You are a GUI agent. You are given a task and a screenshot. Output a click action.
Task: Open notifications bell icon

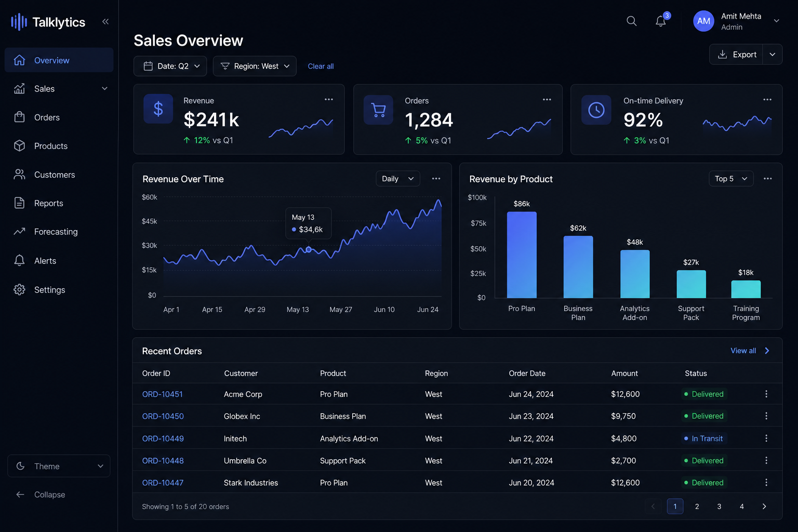coord(661,21)
